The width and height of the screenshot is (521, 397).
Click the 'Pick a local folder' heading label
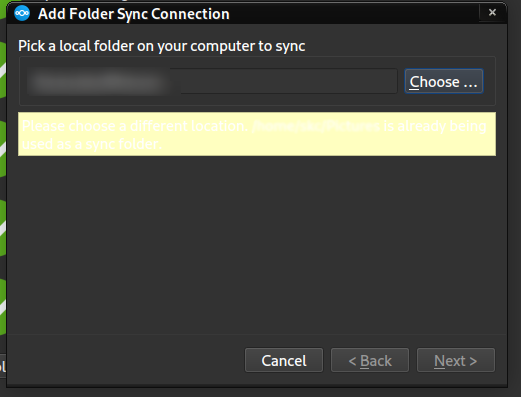coord(162,46)
